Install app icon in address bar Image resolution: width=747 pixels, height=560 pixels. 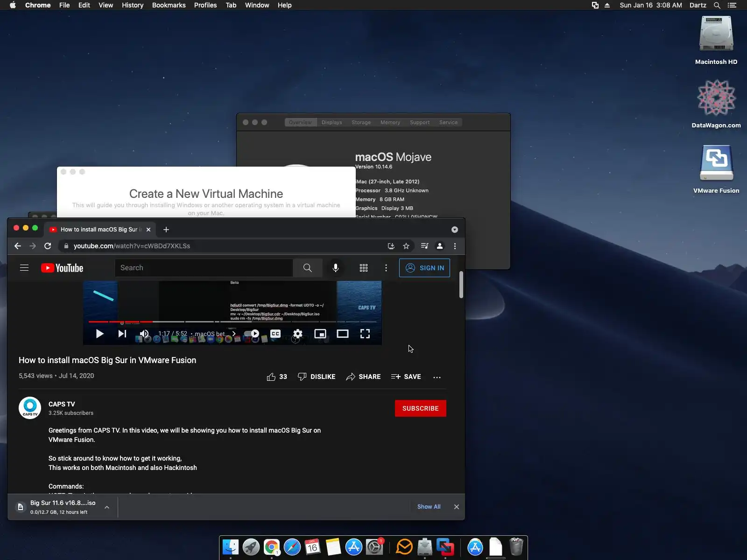(x=391, y=246)
